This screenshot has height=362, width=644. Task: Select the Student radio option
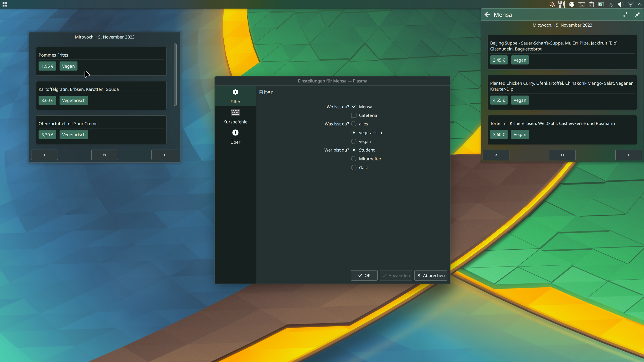[354, 150]
